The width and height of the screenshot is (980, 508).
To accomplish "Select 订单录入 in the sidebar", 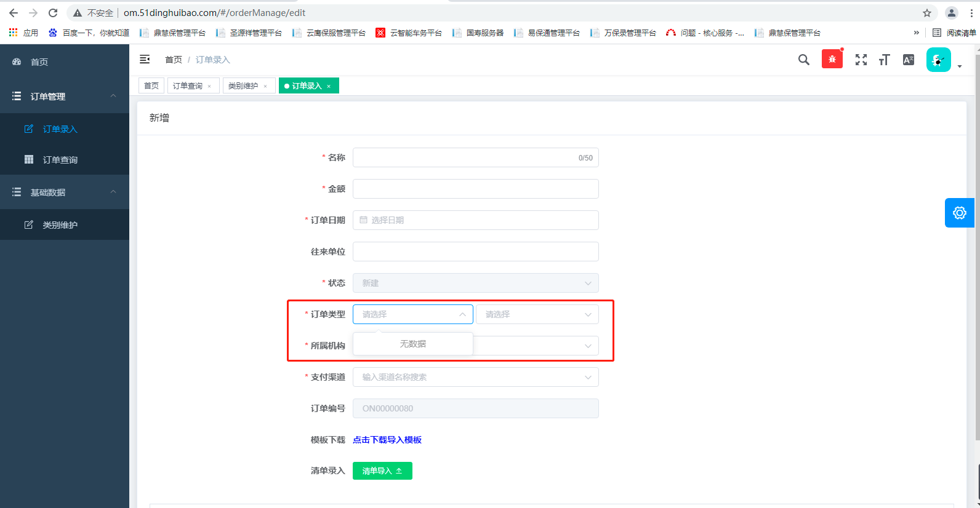I will [65, 129].
